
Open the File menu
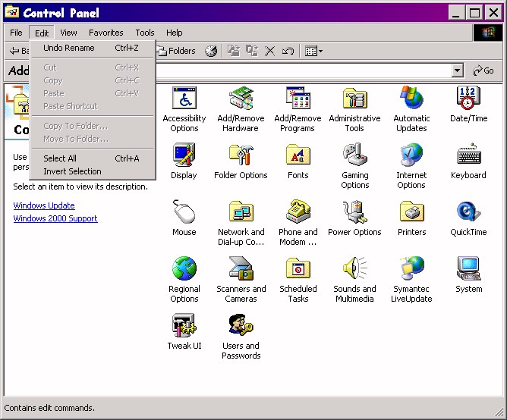pos(16,33)
